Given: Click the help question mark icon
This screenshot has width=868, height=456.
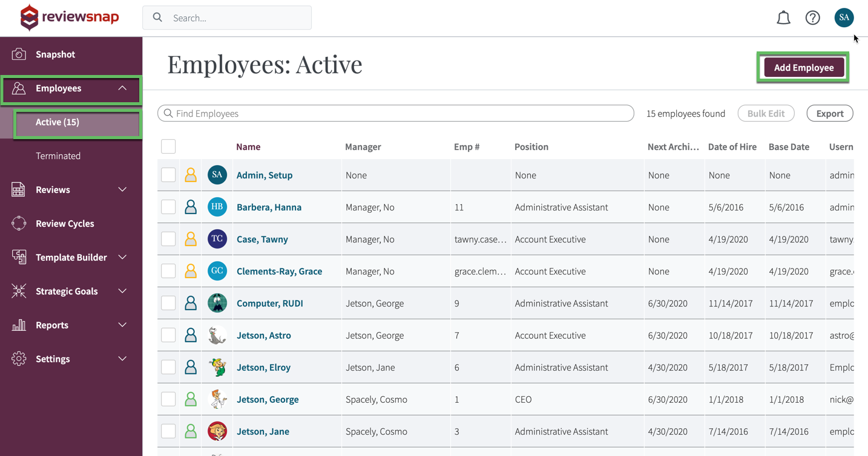Looking at the screenshot, I should pyautogui.click(x=812, y=18).
